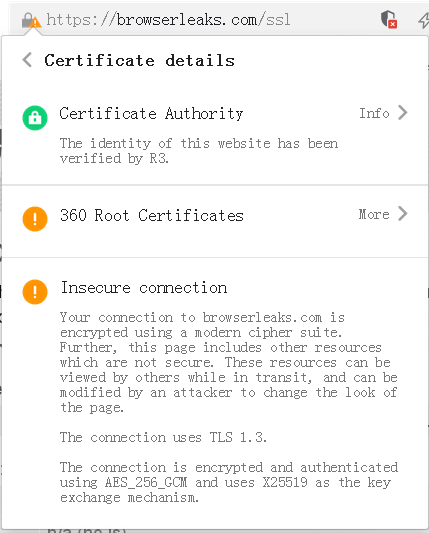Click the Certificate details panel title
Screen dimensions: 429x533
coord(139,61)
